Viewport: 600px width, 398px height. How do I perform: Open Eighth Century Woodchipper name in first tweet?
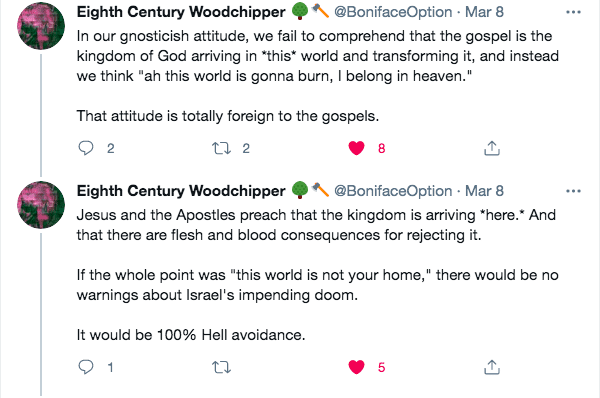(181, 12)
